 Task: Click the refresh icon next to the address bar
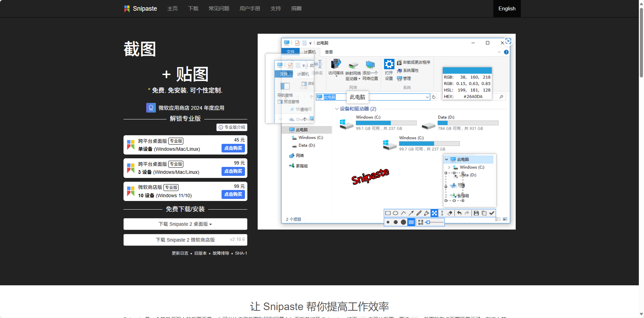coord(434,97)
